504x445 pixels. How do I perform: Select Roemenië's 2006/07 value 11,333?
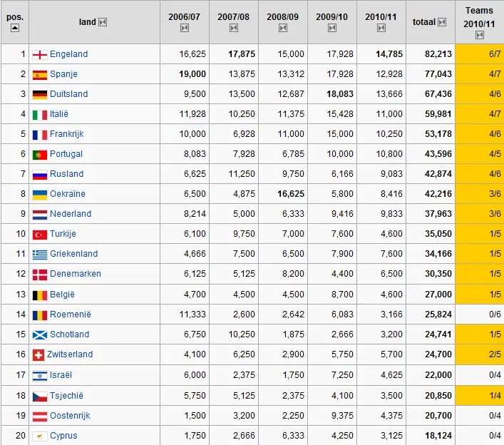click(192, 314)
